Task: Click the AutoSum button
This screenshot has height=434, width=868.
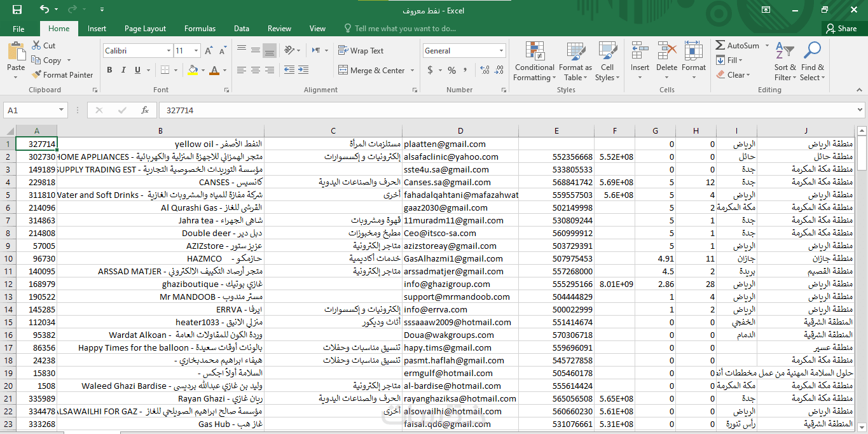Action: click(x=738, y=46)
